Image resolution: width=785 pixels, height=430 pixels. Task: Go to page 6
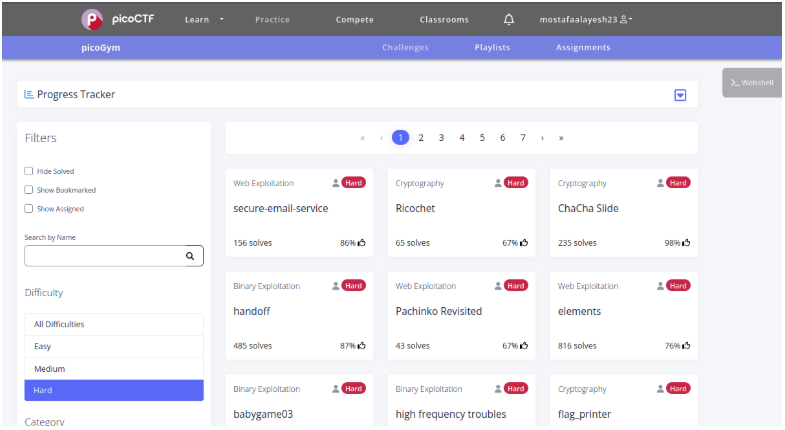click(x=503, y=138)
